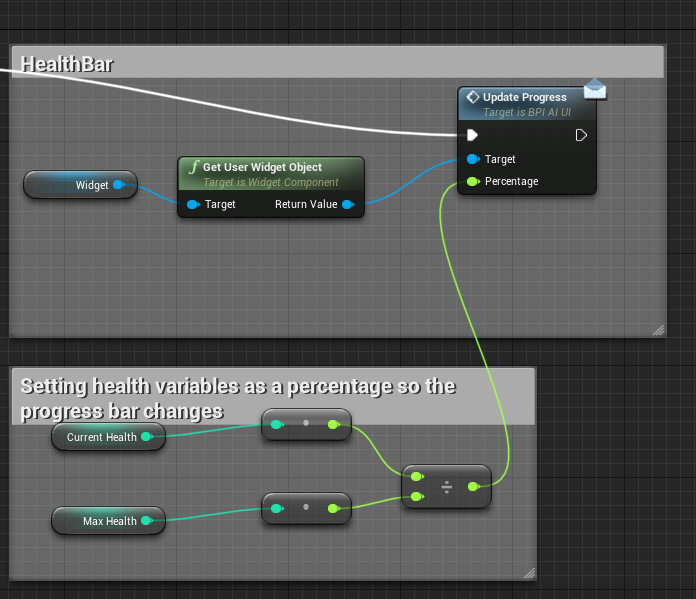Click the Target pin on Update Progress
The height and width of the screenshot is (599, 696).
pyautogui.click(x=472, y=159)
